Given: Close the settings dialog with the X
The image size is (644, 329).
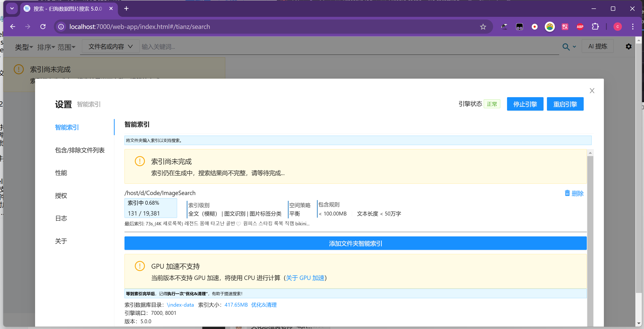Looking at the screenshot, I should pos(592,91).
